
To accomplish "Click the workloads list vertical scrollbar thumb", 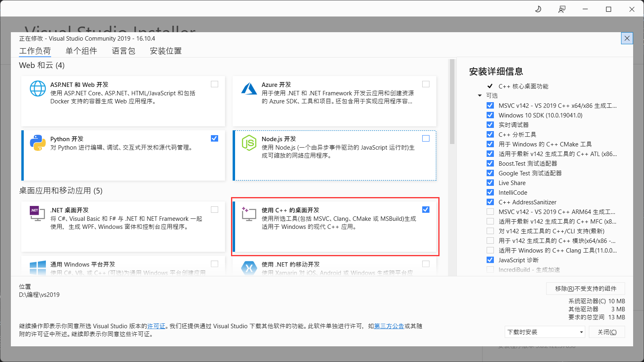I will coord(452,102).
